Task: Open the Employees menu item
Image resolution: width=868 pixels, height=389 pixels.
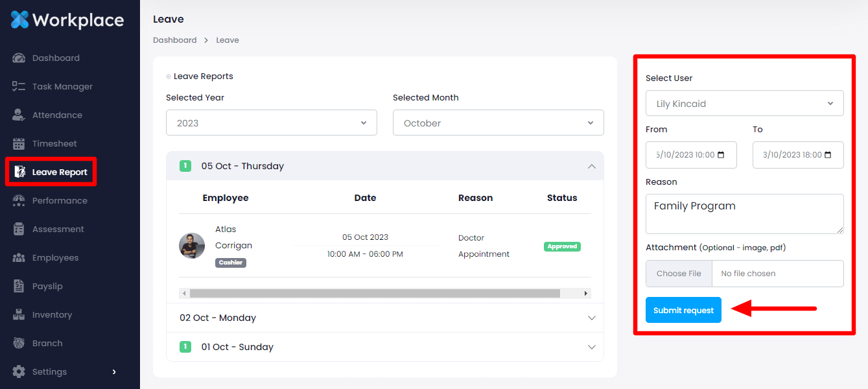Action: tap(55, 258)
